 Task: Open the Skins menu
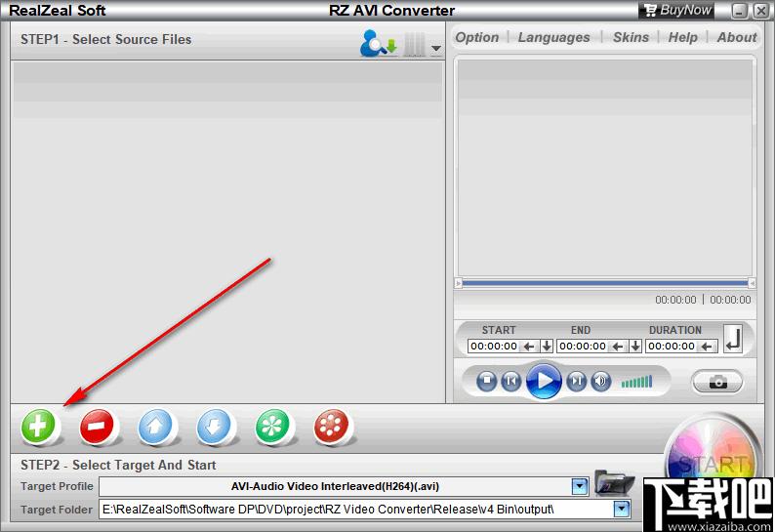(x=631, y=37)
